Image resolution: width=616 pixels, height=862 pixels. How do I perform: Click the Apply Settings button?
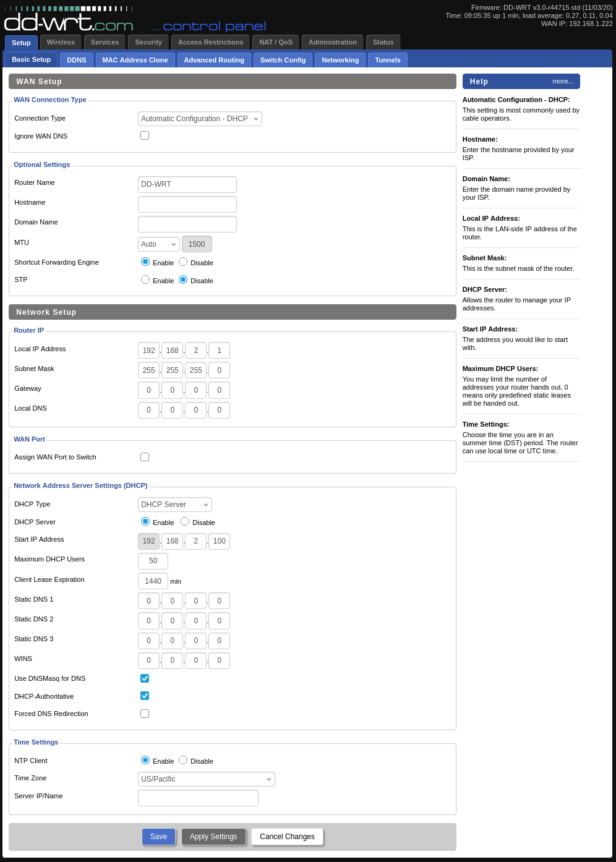point(213,837)
